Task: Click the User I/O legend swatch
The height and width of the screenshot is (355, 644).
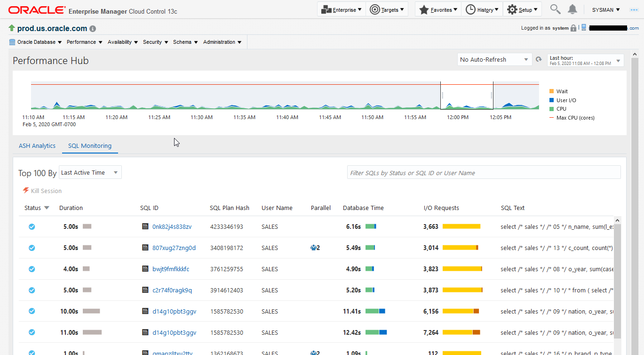Action: pos(551,100)
